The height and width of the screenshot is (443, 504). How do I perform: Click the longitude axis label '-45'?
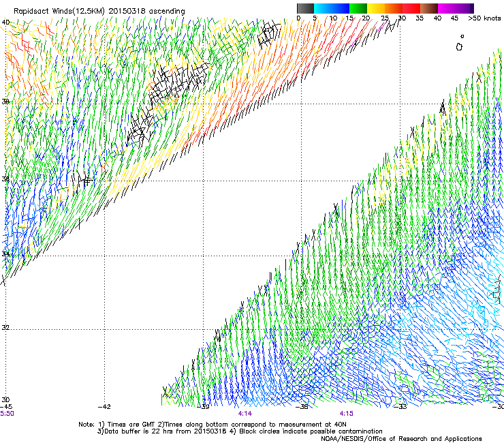coord(5,407)
